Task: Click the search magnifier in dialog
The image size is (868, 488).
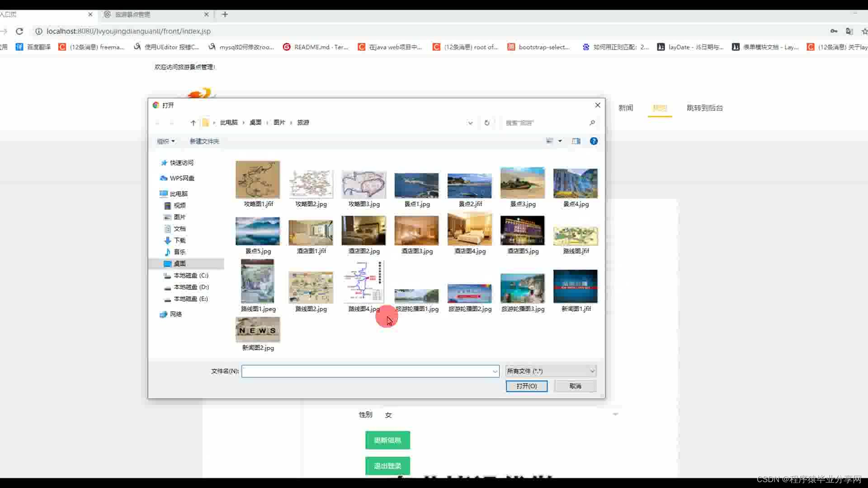Action: pos(592,123)
